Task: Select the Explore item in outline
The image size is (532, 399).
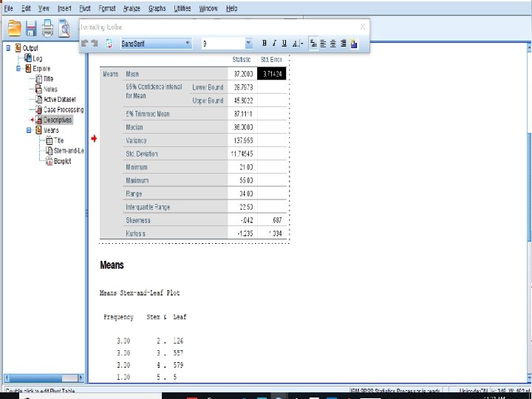Action: pos(41,69)
